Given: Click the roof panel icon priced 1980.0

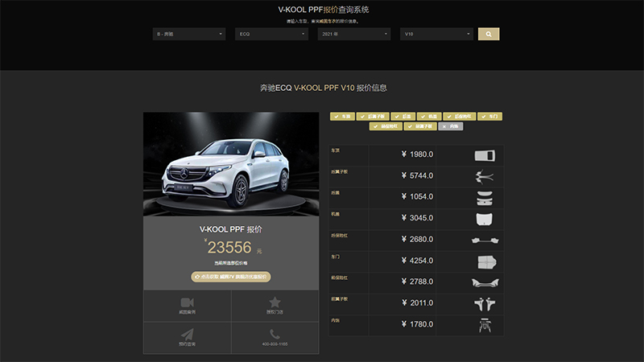Looking at the screenshot, I should pos(482,155).
